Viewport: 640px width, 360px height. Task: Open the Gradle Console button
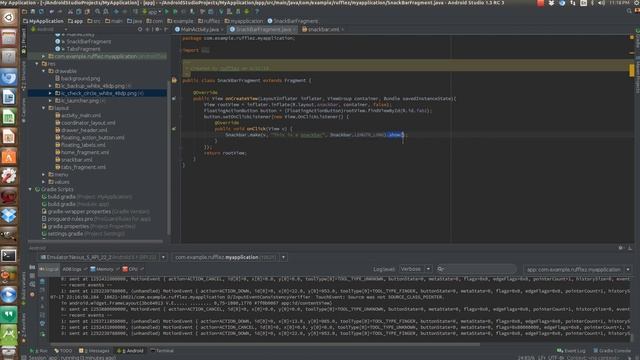click(x=611, y=351)
